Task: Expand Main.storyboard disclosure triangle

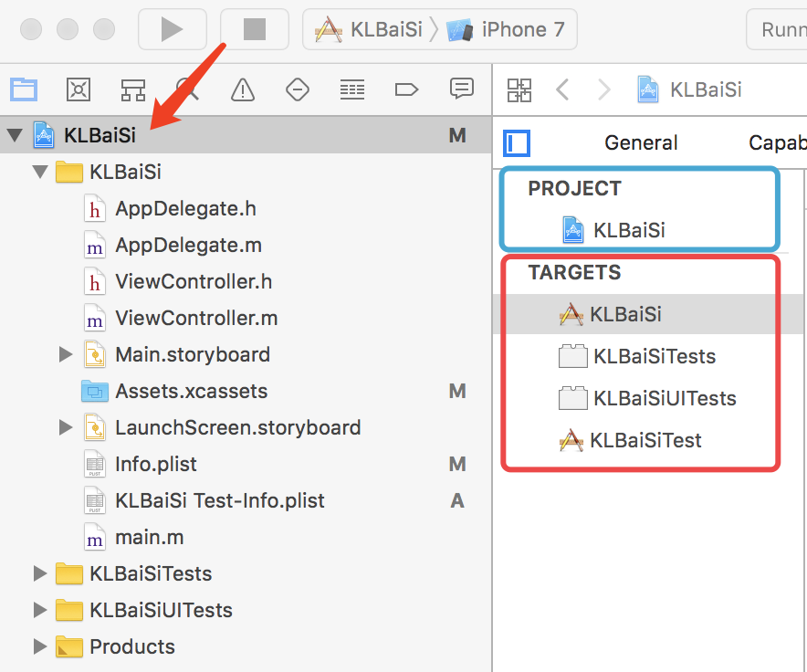Action: point(65,354)
